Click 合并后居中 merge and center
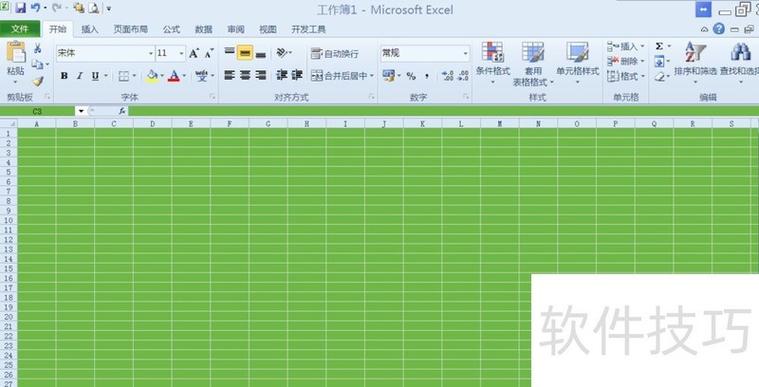This screenshot has width=759, height=387. (342, 76)
